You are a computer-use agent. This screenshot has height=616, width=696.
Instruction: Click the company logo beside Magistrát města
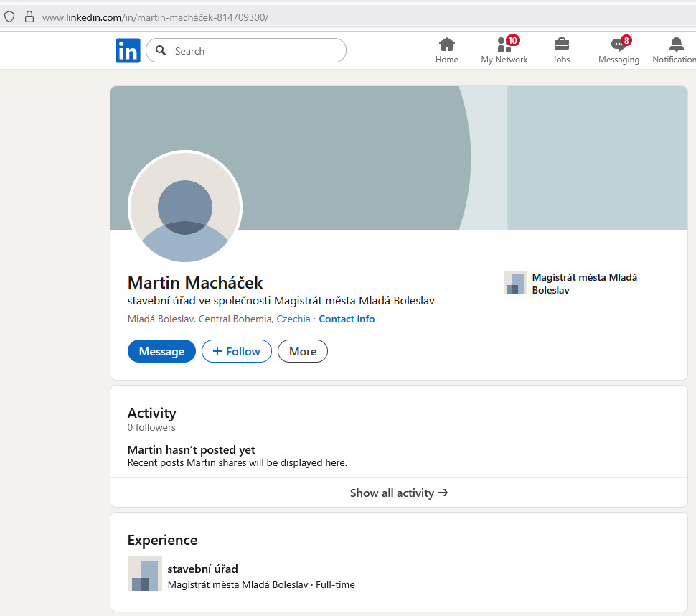514,283
